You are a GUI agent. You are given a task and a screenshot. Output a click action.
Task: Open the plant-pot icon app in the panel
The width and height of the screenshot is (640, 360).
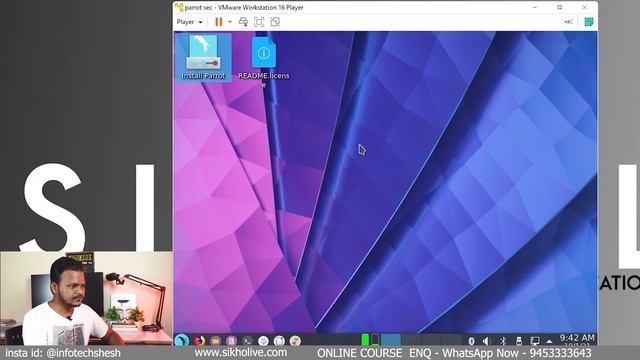295,340
